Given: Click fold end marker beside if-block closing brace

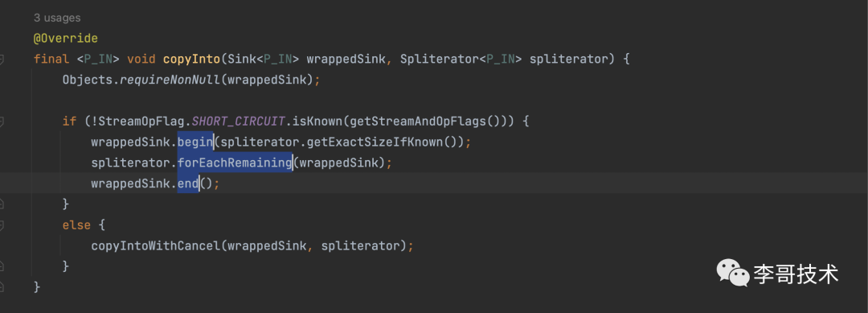Looking at the screenshot, I should tap(2, 204).
